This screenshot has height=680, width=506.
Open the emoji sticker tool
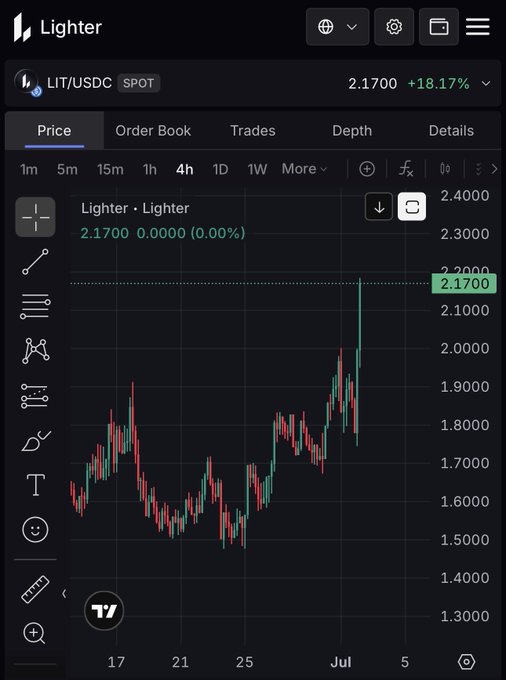[36, 530]
